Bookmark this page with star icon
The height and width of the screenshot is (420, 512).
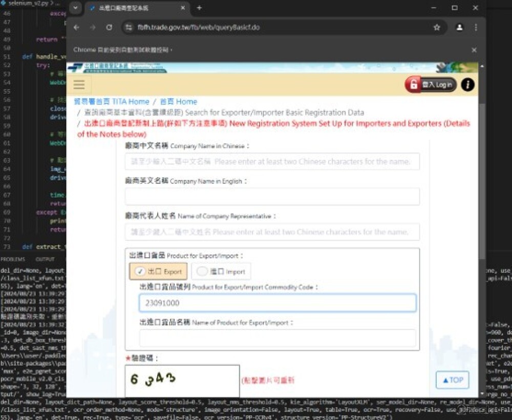(437, 28)
